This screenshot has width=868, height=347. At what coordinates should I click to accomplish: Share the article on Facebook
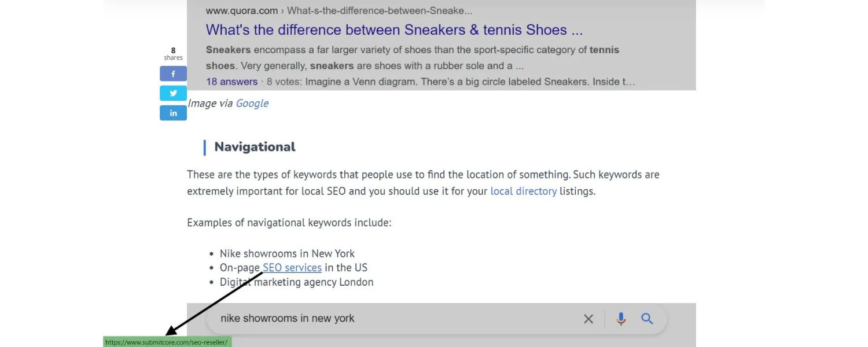click(x=172, y=73)
